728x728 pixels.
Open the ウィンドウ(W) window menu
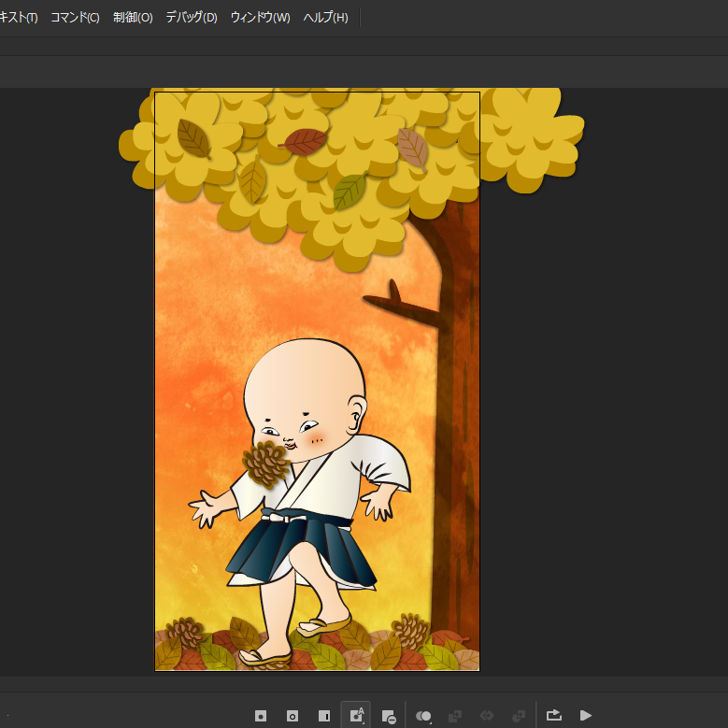pyautogui.click(x=260, y=18)
